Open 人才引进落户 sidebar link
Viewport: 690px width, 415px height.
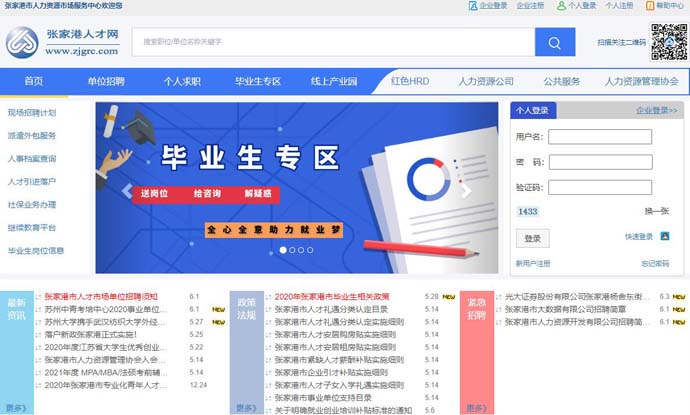32,182
